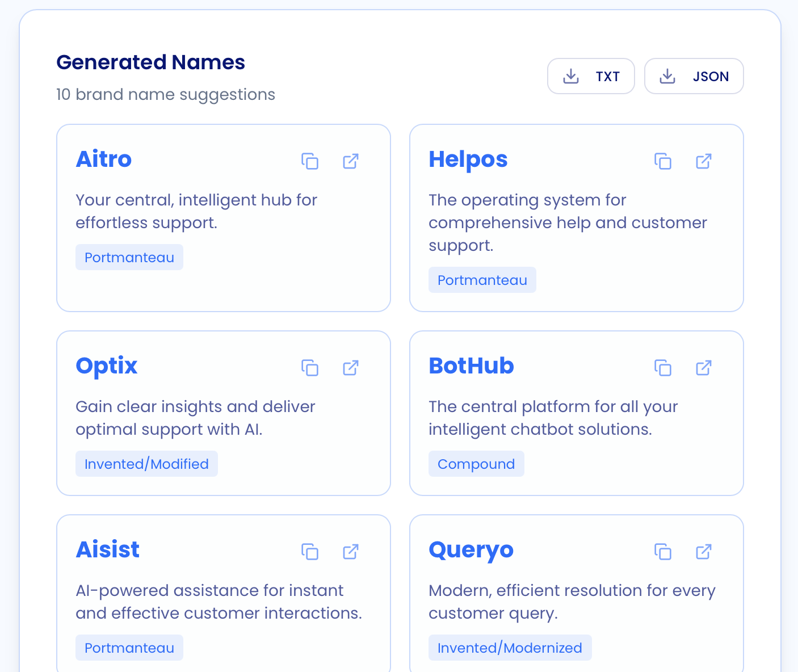The image size is (798, 672).
Task: Open Queryo external link icon
Action: tap(704, 552)
